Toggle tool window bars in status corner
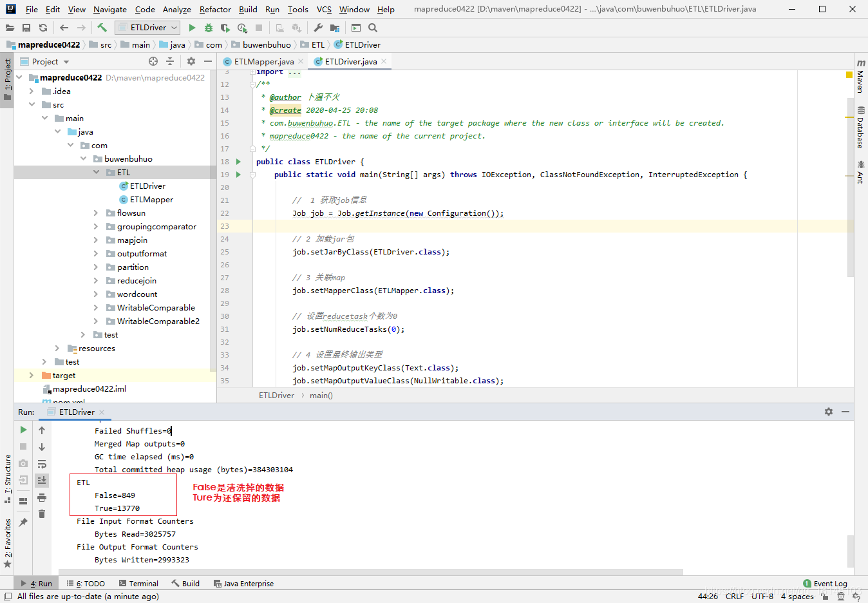Screen dimensions: 868x603 coord(7,596)
